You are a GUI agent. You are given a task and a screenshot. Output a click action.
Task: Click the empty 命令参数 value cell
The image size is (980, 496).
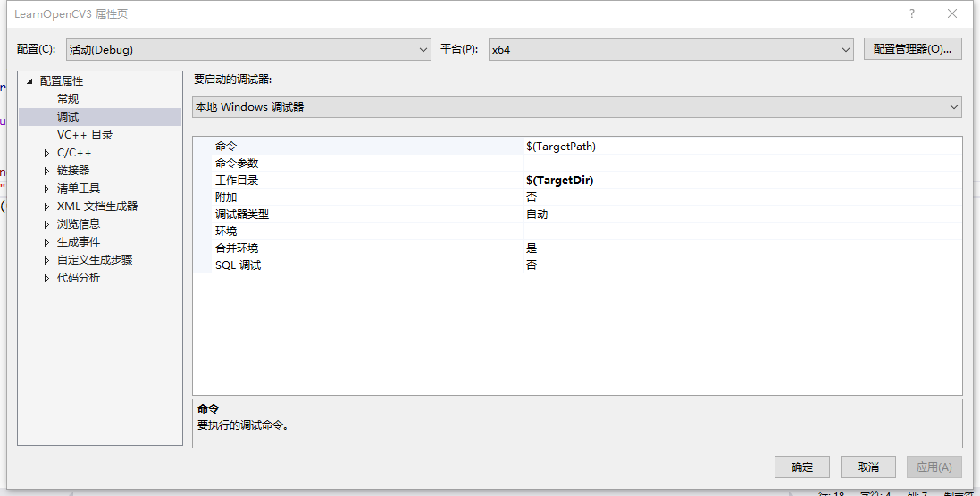[742, 164]
